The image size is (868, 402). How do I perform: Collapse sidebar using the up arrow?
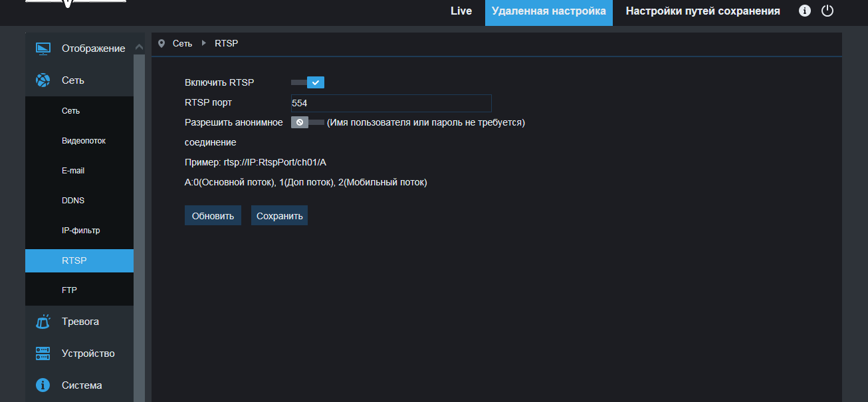[x=139, y=47]
